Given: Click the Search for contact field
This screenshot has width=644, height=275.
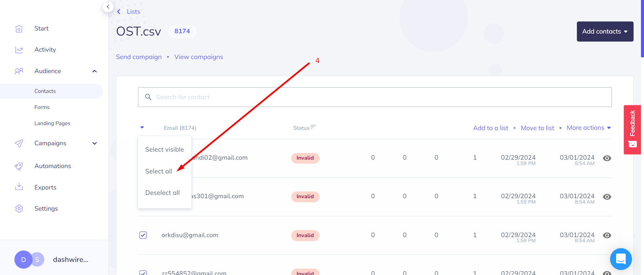Looking at the screenshot, I should click(375, 97).
